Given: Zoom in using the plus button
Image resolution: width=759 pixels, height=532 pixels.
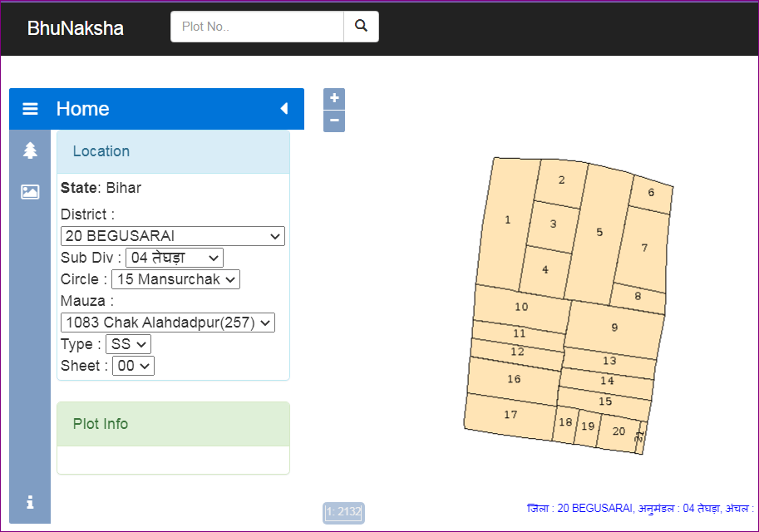Looking at the screenshot, I should [333, 98].
